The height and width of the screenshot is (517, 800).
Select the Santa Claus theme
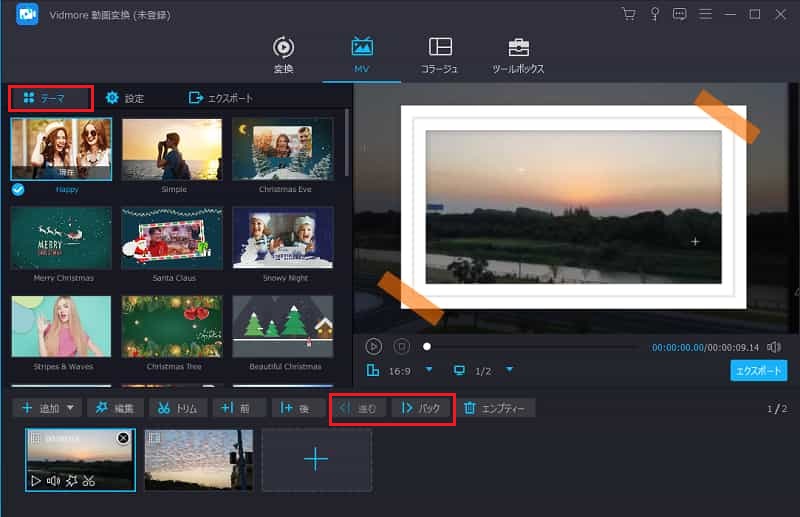pyautogui.click(x=172, y=238)
